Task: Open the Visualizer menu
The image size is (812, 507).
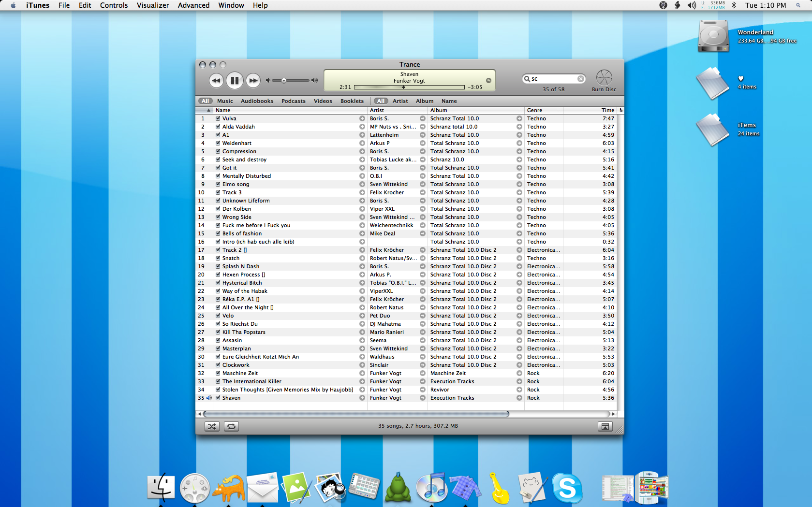Action: (153, 5)
